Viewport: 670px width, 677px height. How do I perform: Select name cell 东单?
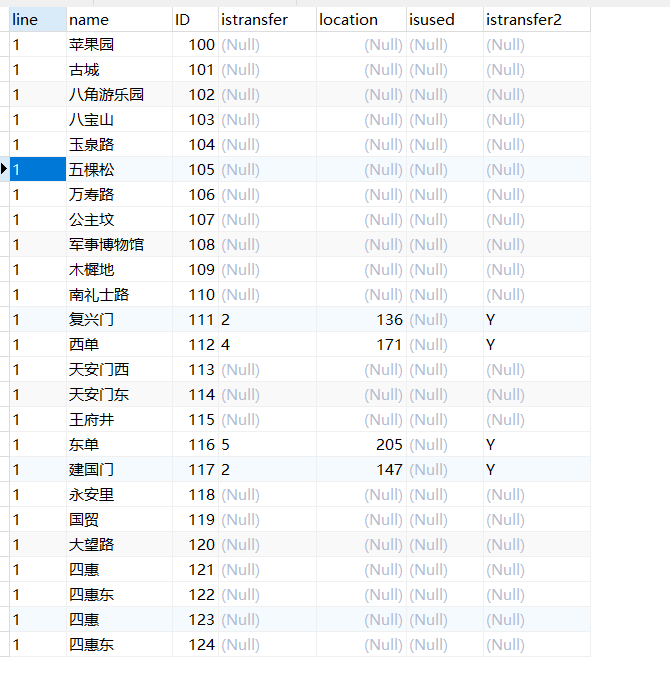pos(119,445)
